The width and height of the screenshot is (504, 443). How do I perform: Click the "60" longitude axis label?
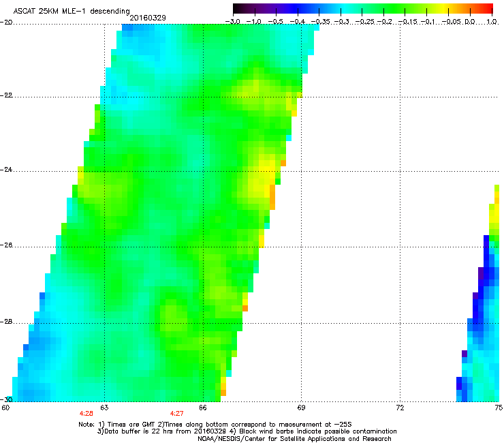(5, 408)
